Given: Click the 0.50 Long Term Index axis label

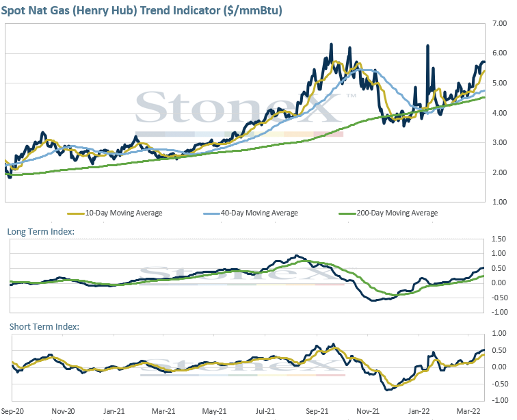Looking at the screenshot, I should coord(499,268).
